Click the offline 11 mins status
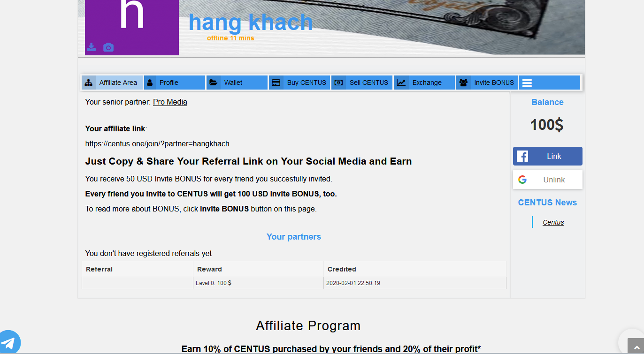Screen dimensions: 644x354 [230, 38]
